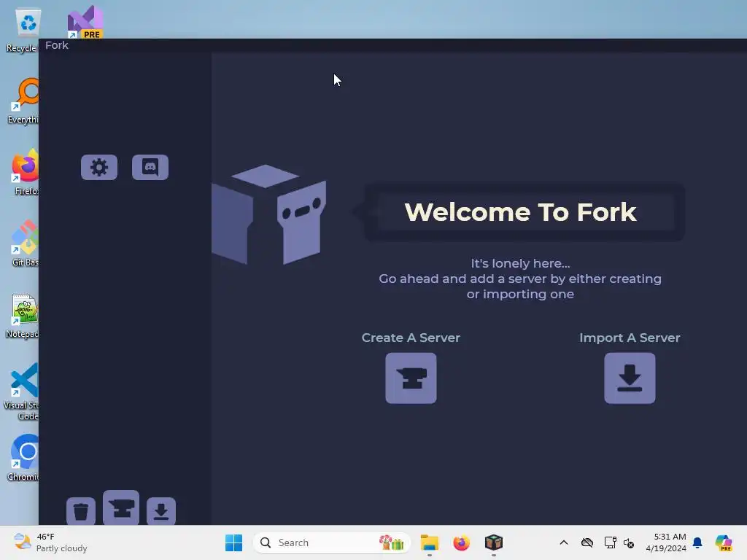This screenshot has height=560, width=747.
Task: Select the Git Bash desktop shortcut
Action: (25, 244)
